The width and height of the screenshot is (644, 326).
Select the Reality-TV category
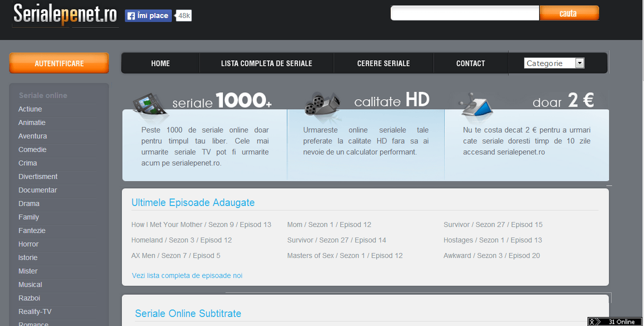[35, 311]
